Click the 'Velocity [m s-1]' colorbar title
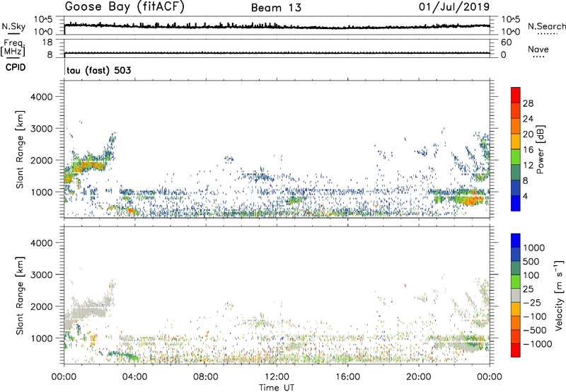This screenshot has height=392, width=566. [x=559, y=295]
